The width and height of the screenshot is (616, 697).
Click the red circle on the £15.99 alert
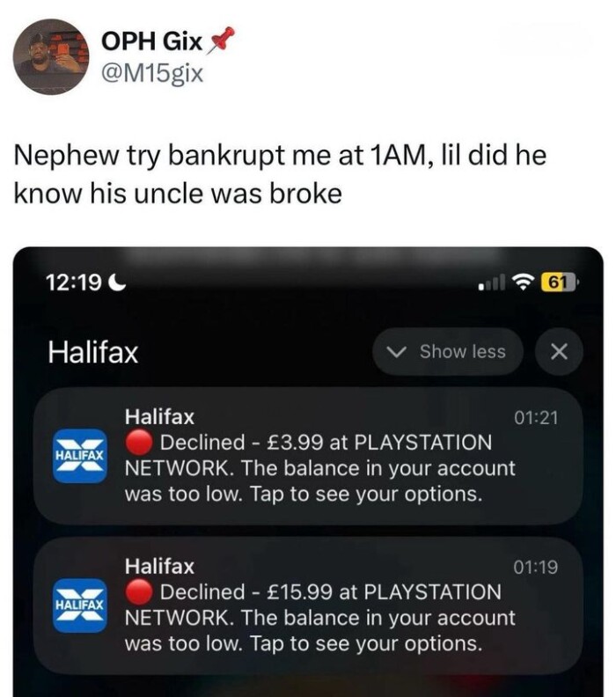click(139, 592)
